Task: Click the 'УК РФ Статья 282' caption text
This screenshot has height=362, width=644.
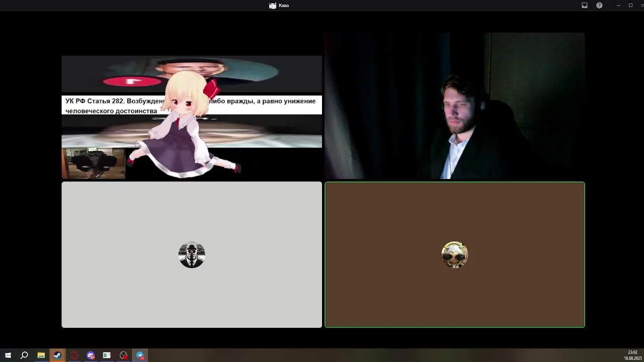Action: pyautogui.click(x=190, y=106)
